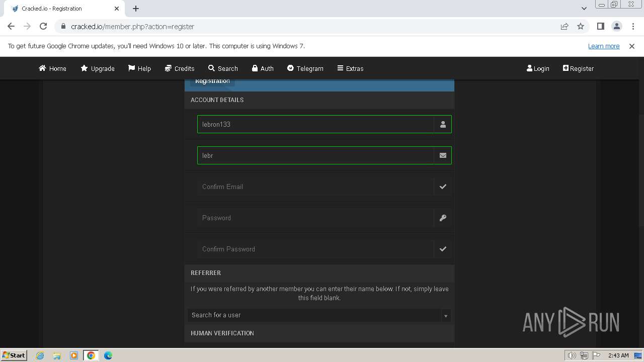Screen dimensions: 644x362
Task: Click the referrer dropdown arrow
Action: (445, 316)
